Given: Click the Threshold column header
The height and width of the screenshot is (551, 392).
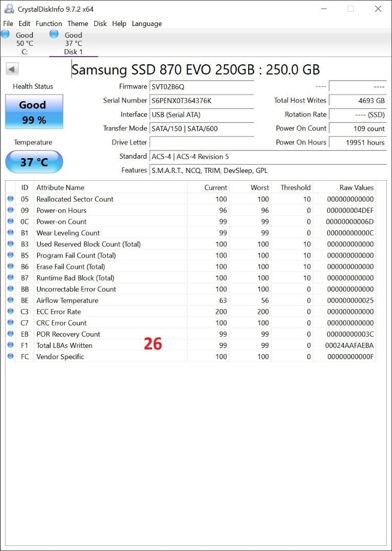Looking at the screenshot, I should tap(292, 187).
